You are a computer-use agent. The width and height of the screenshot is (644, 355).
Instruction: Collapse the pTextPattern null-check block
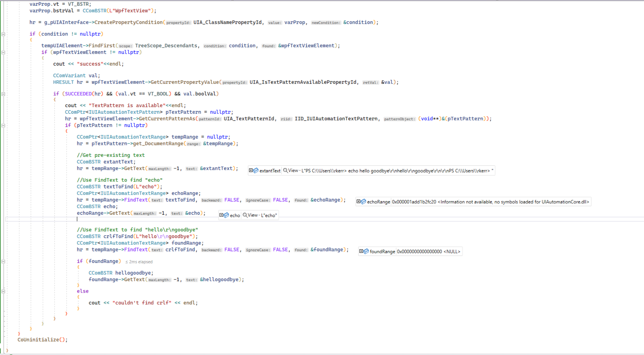(x=3, y=126)
